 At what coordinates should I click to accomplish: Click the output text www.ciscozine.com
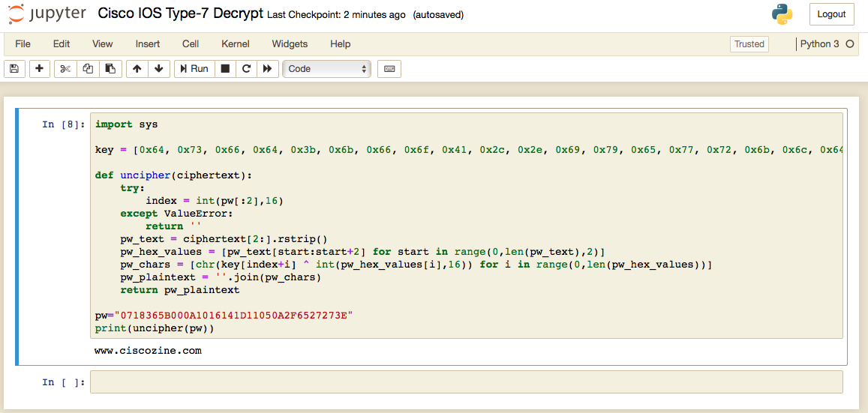pos(149,351)
